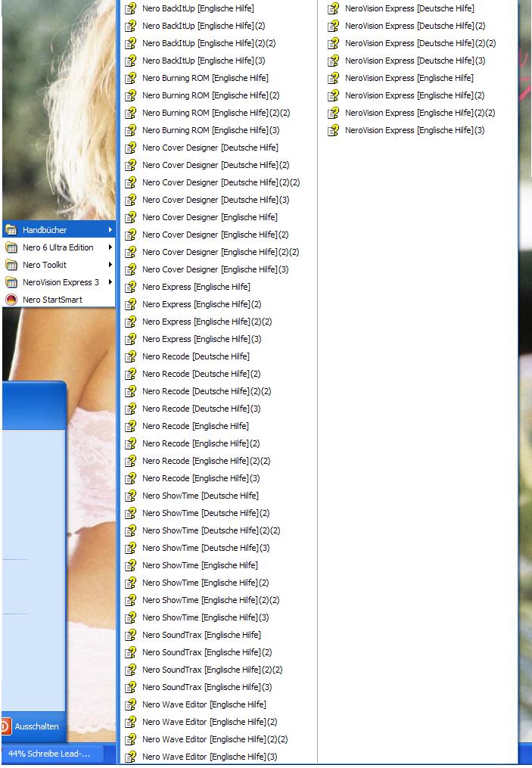Click the Nero 6 Ultra Edition folder icon
The image size is (532, 768).
tap(11, 247)
